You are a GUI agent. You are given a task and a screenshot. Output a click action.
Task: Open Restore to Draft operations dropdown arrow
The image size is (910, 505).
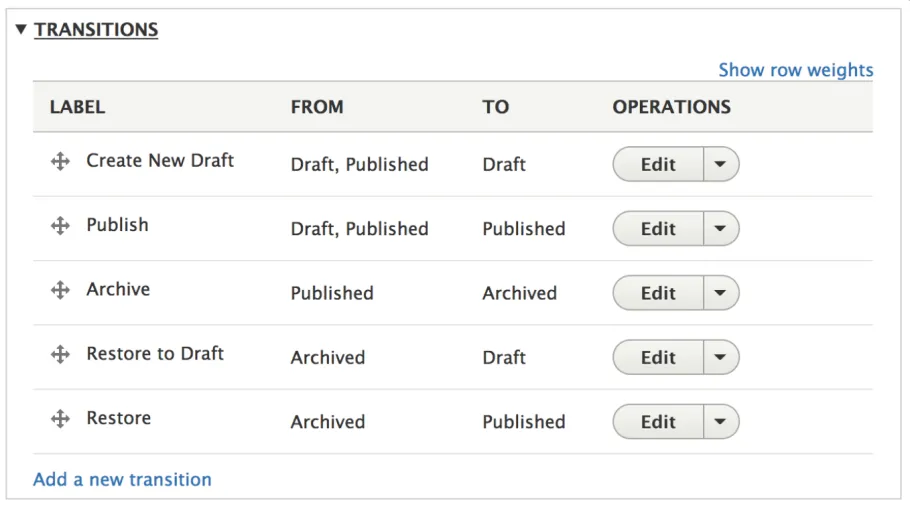tap(721, 357)
